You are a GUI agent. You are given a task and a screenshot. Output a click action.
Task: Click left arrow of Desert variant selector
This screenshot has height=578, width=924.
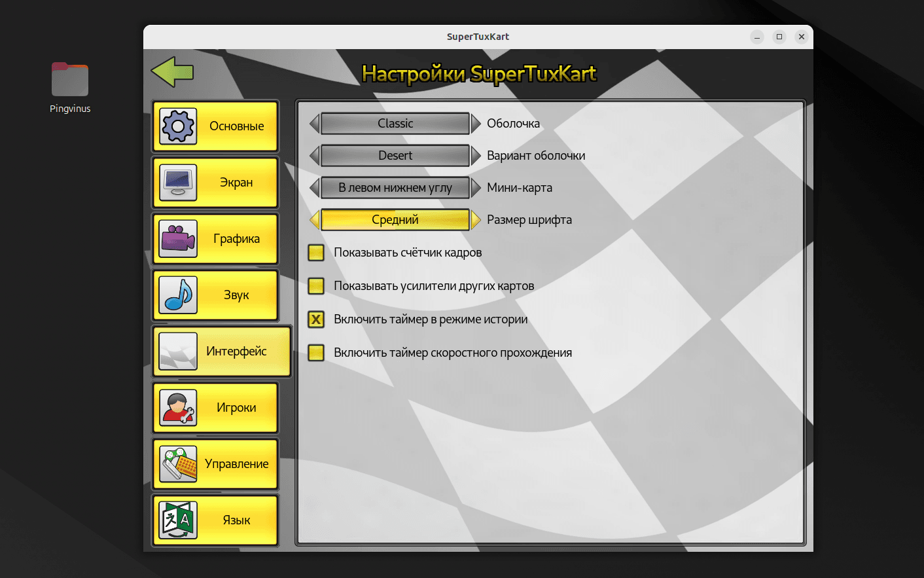pyautogui.click(x=315, y=156)
